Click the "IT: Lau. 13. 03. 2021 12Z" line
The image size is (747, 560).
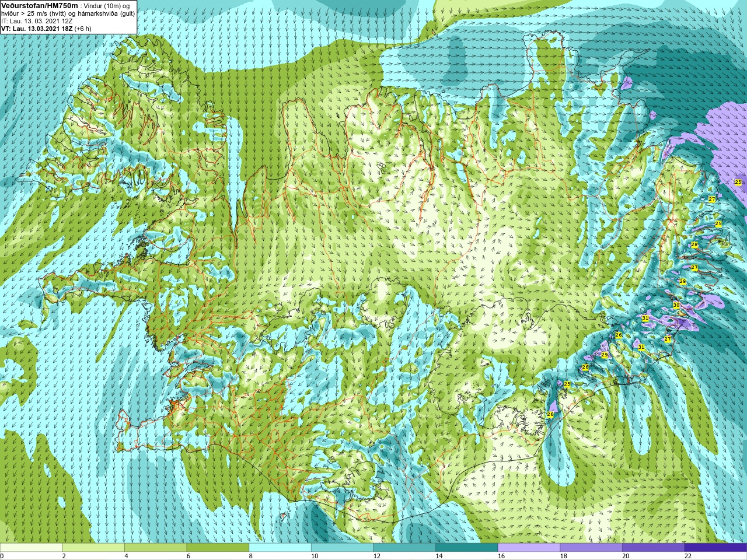(37, 21)
